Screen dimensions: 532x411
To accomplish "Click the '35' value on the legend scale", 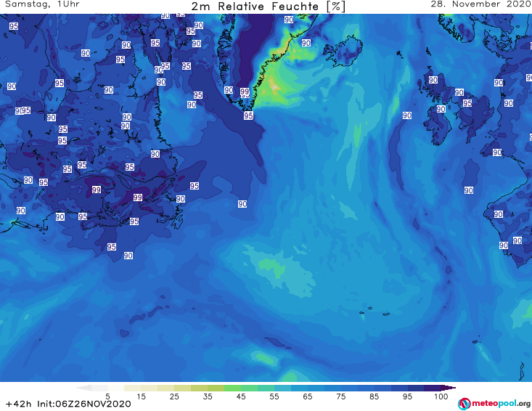I will click(x=208, y=396).
